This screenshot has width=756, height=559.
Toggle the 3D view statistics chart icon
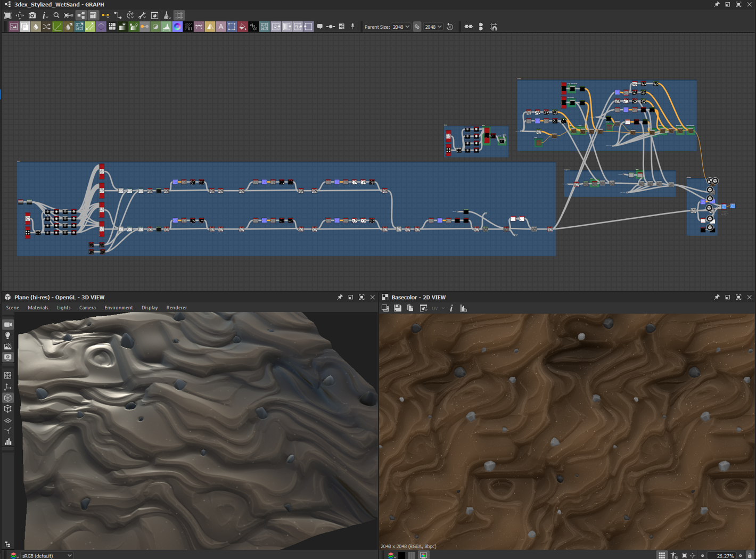8,442
